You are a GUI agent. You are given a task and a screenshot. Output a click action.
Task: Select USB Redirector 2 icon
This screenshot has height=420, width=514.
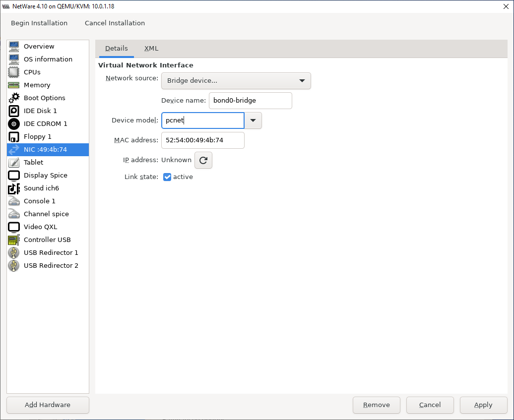coord(14,265)
